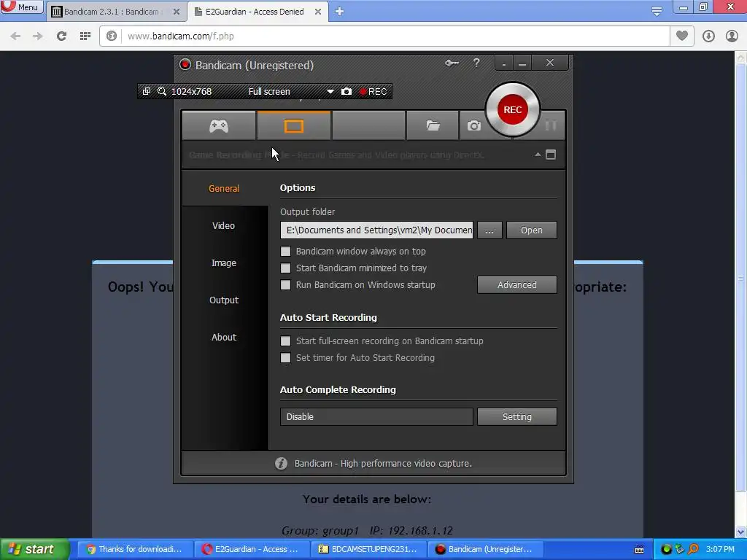This screenshot has width=747, height=560.
Task: Click the Disable field under Auto Complete Recording
Action: pyautogui.click(x=377, y=416)
